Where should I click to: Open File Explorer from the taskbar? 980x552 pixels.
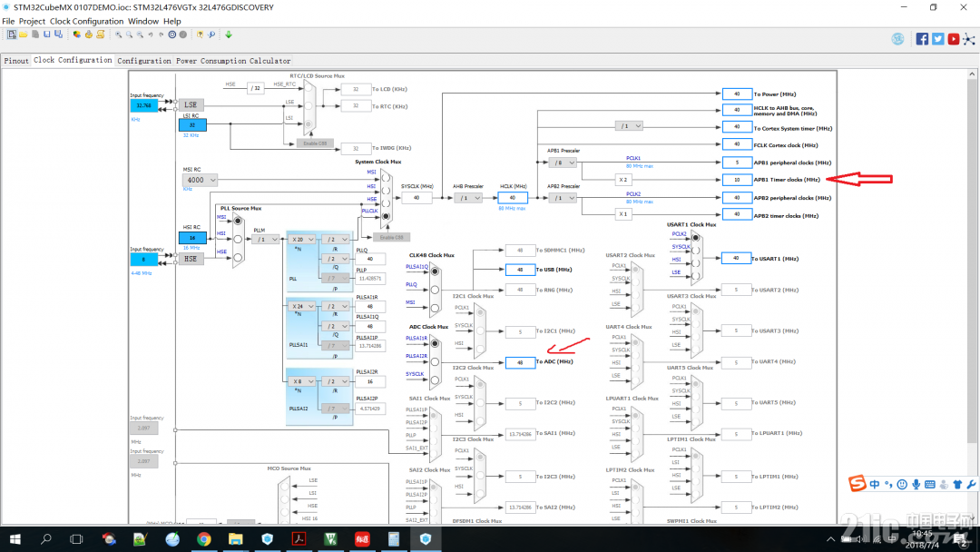tap(235, 539)
